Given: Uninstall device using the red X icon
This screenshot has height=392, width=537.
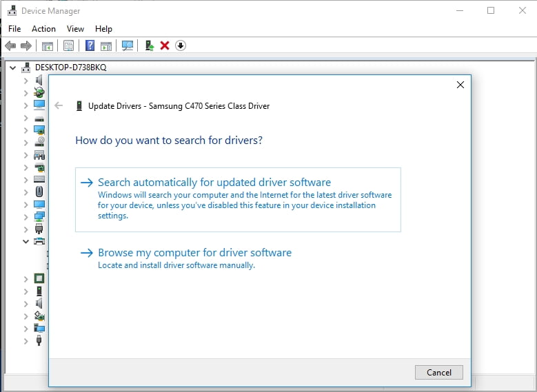Looking at the screenshot, I should point(165,45).
